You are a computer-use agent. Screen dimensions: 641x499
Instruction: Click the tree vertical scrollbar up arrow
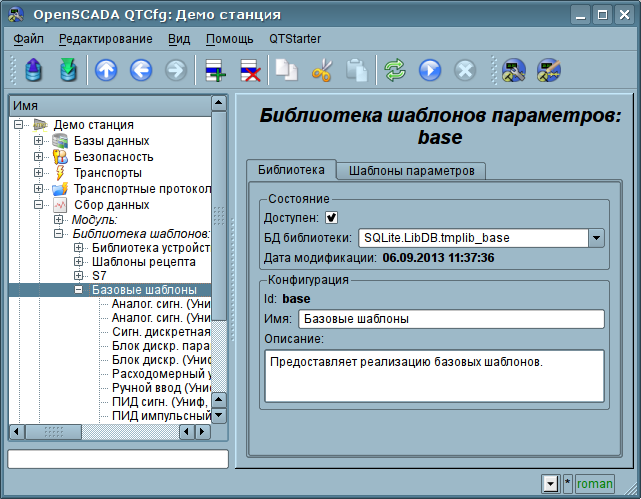(219, 103)
